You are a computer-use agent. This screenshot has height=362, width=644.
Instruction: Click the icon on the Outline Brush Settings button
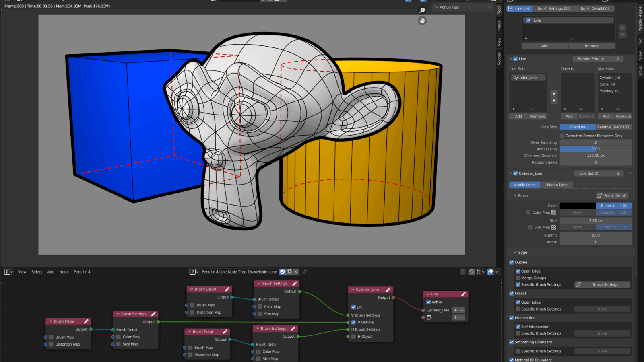pyautogui.click(x=578, y=285)
